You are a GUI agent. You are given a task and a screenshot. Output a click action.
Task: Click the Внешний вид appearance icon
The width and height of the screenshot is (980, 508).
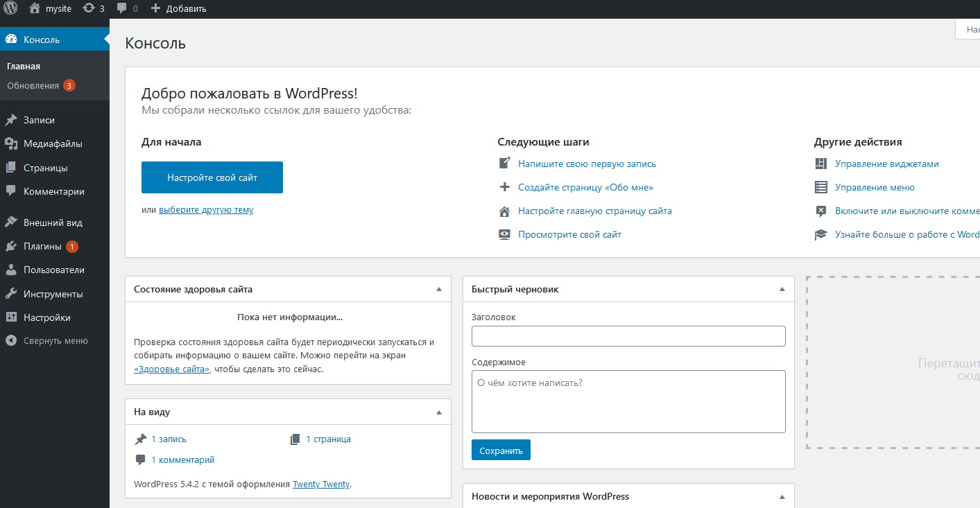[x=12, y=222]
